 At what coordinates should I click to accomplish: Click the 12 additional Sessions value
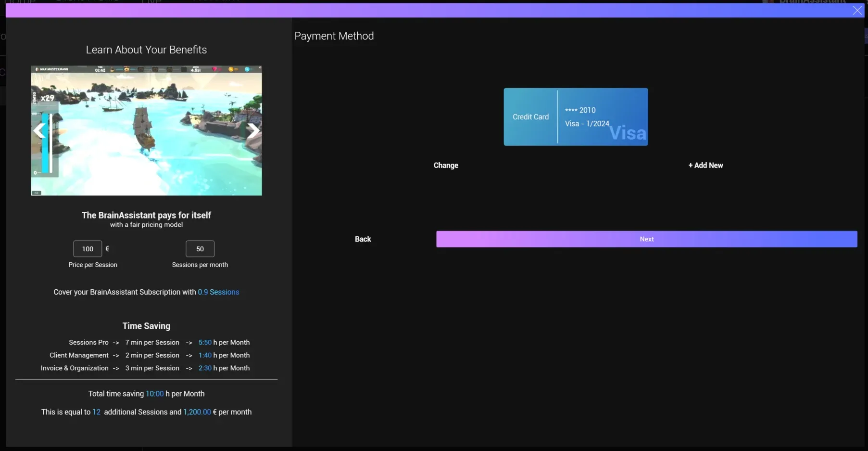pos(97,412)
